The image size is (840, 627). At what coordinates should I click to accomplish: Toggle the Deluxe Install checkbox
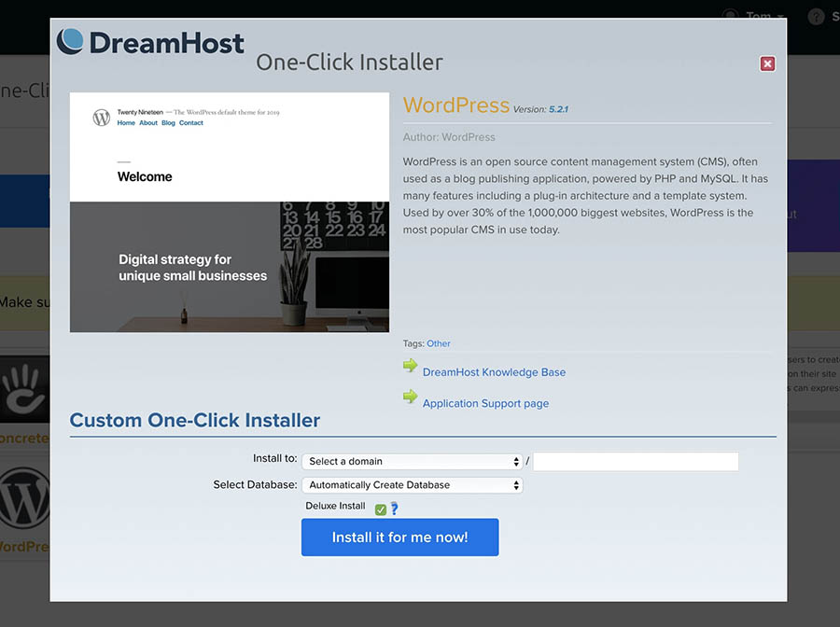[381, 509]
